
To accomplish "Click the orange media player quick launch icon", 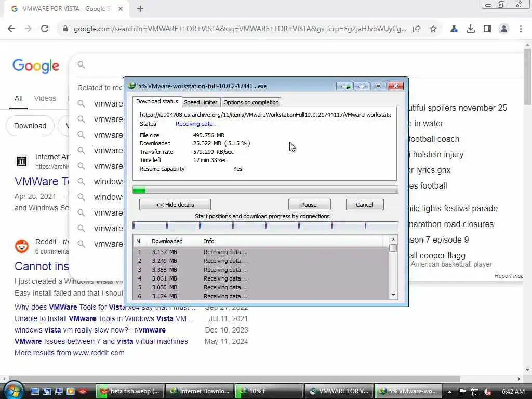I will 70,391.
